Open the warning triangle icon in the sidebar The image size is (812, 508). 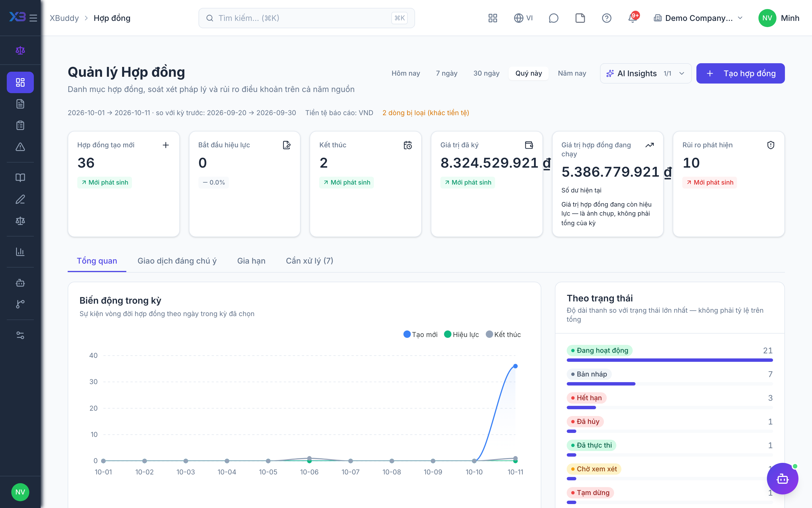click(20, 147)
